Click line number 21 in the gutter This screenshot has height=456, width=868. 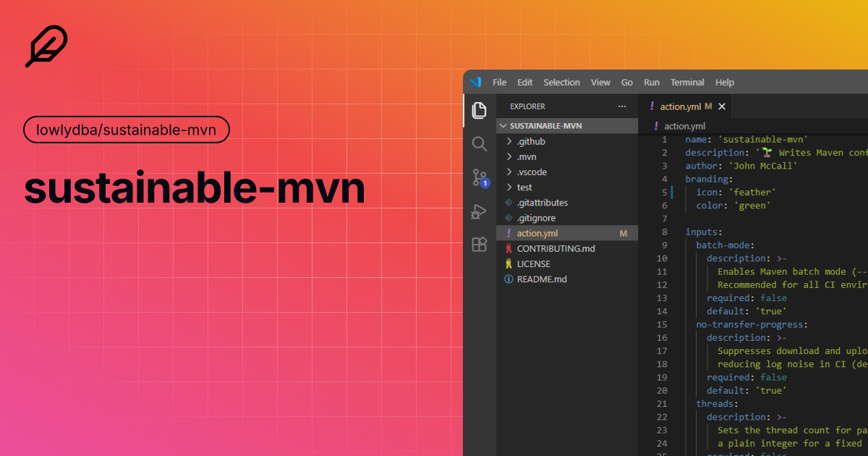(x=662, y=403)
